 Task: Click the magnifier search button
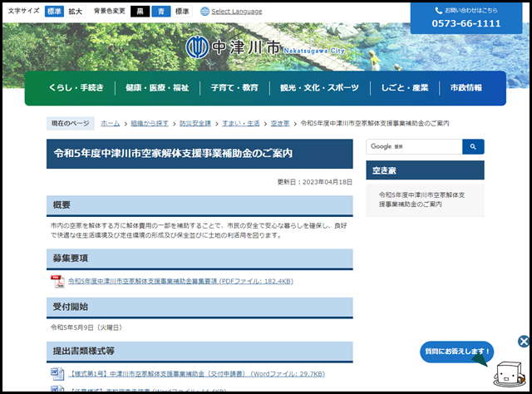pyautogui.click(x=473, y=146)
